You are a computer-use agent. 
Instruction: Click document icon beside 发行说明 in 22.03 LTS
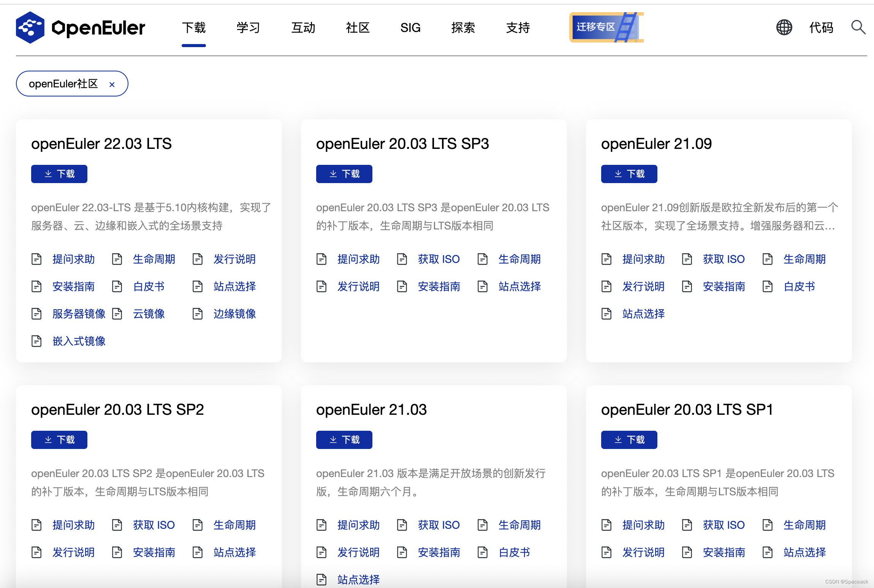198,259
